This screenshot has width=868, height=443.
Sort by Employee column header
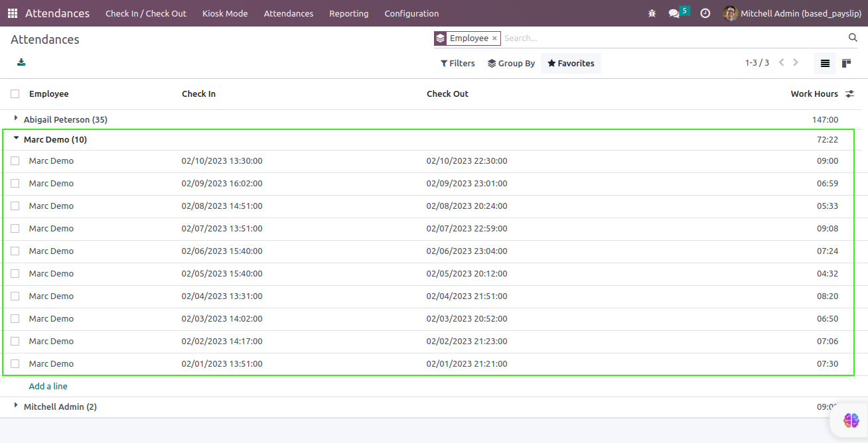[x=49, y=94]
